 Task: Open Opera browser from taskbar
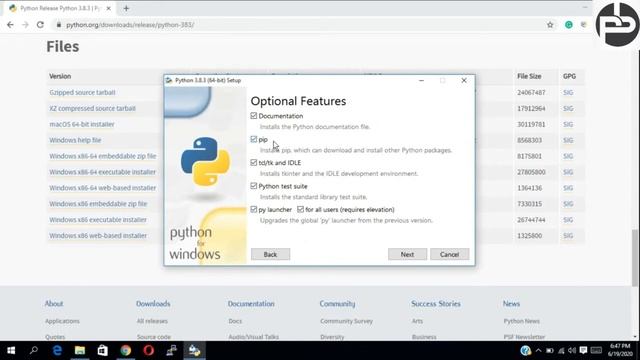149,350
